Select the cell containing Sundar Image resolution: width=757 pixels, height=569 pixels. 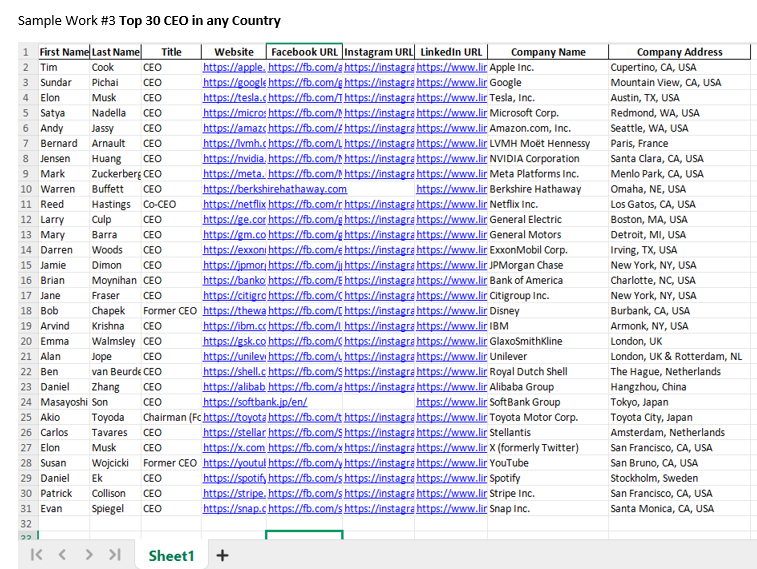(64, 83)
